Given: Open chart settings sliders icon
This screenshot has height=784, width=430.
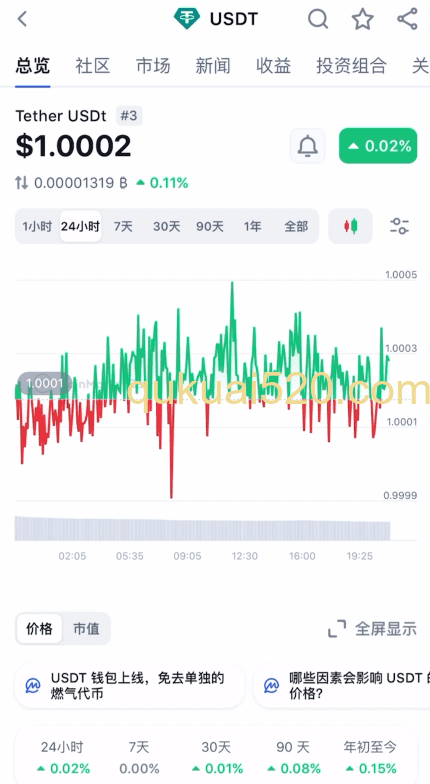Looking at the screenshot, I should (x=400, y=226).
